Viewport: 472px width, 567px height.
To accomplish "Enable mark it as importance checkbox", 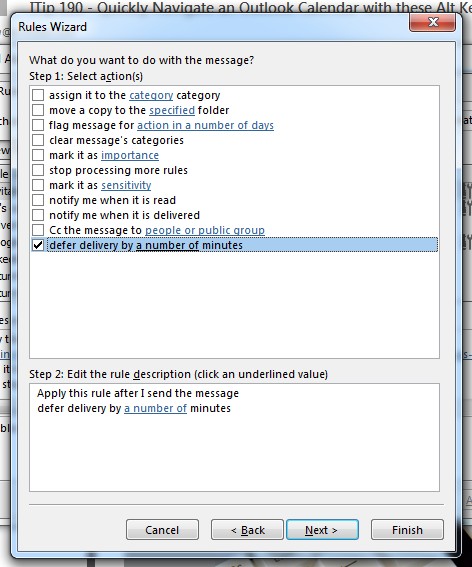I will point(38,155).
